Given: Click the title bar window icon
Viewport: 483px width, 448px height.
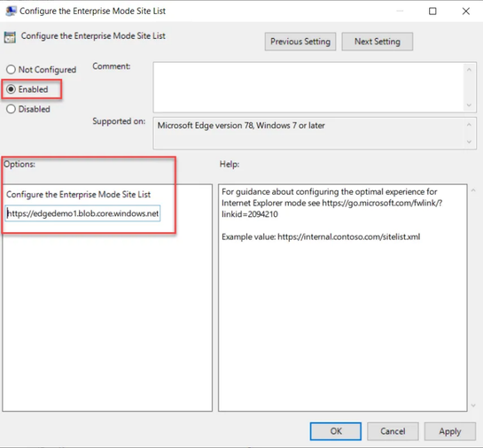Looking at the screenshot, I should 11,12.
